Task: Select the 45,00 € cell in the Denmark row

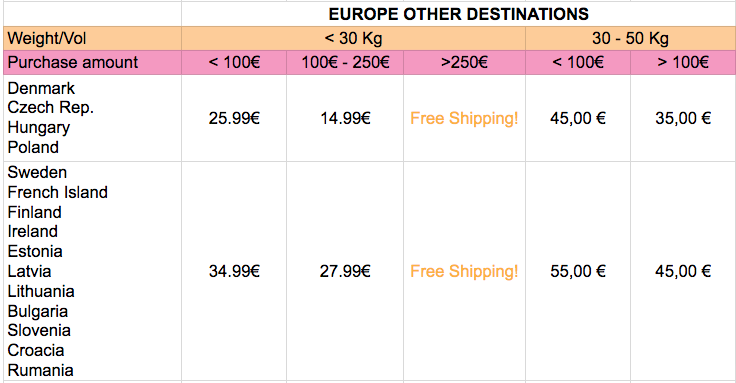Action: [578, 118]
